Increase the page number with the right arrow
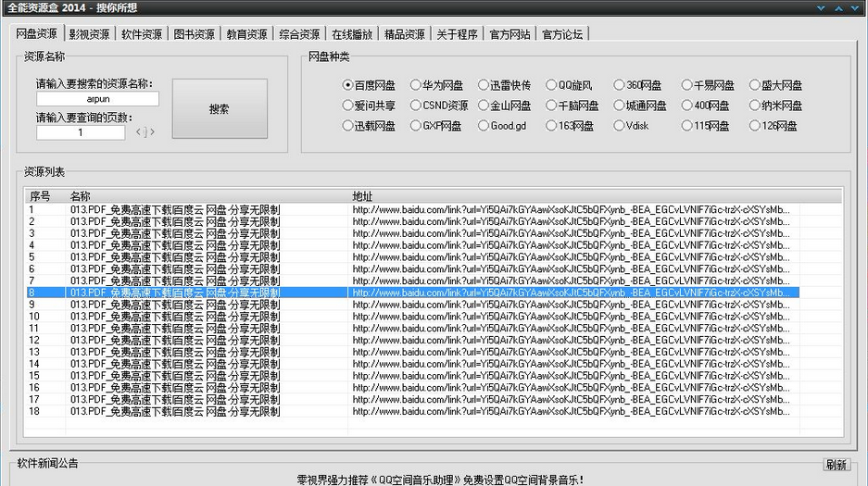Screen dimensions: 868x486 pyautogui.click(x=152, y=132)
